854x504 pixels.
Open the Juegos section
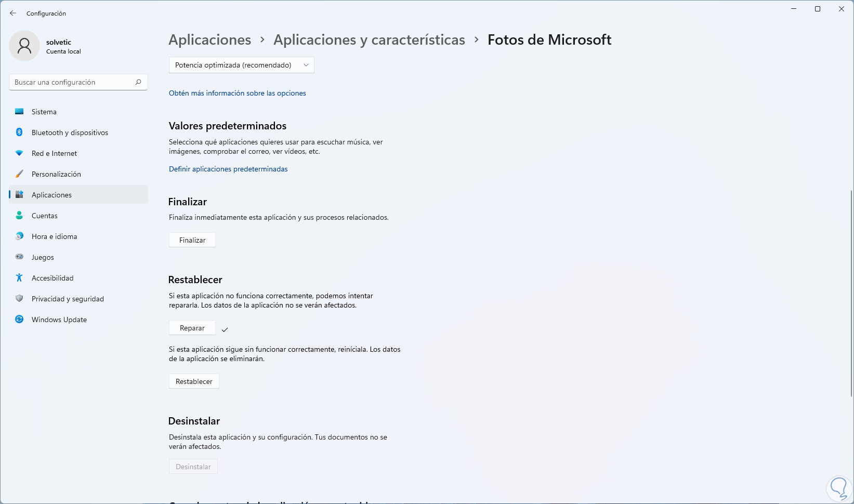78,257
